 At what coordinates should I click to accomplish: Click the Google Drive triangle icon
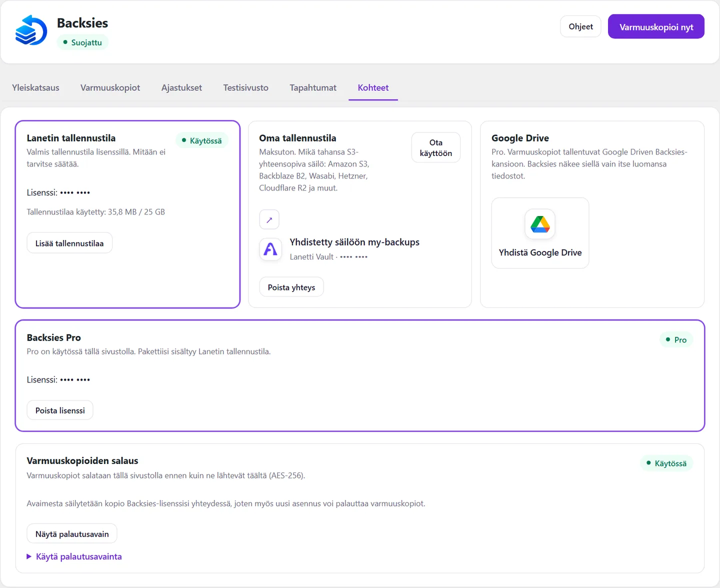[x=540, y=224]
